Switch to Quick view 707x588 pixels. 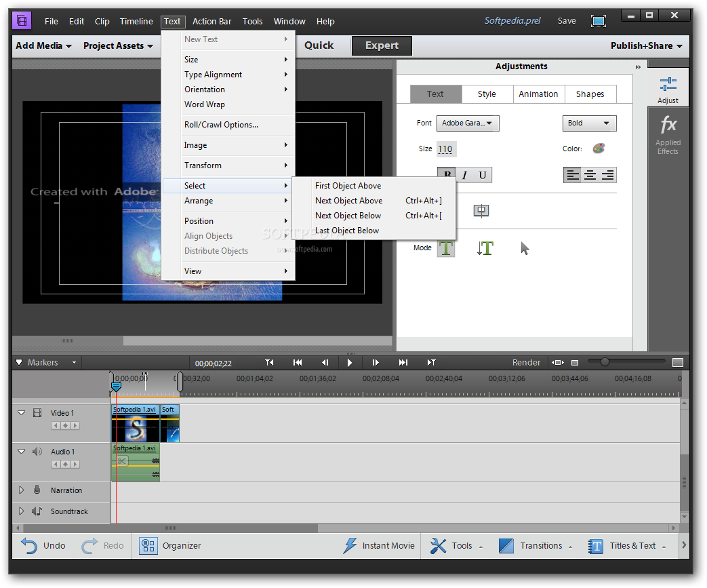(x=319, y=45)
